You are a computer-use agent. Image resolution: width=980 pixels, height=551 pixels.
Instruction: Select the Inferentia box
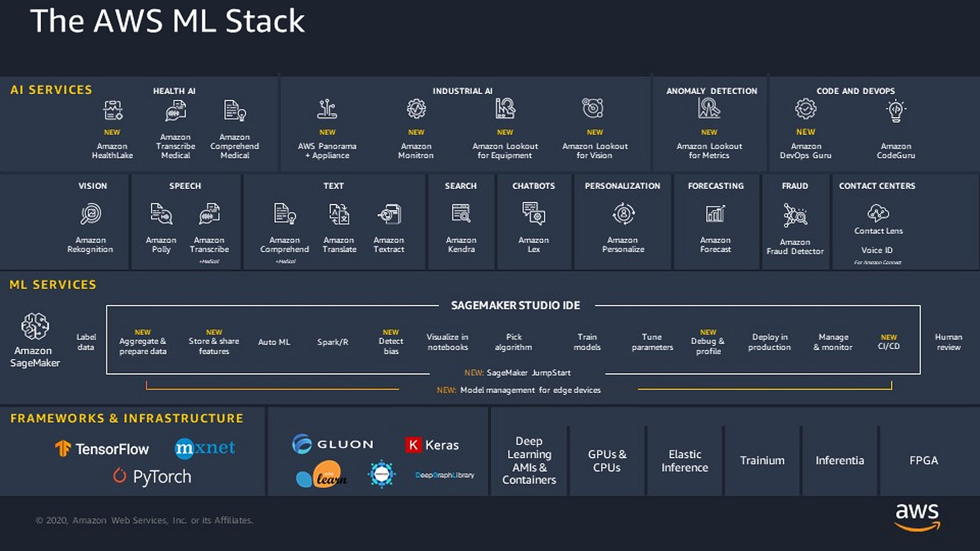(x=839, y=460)
